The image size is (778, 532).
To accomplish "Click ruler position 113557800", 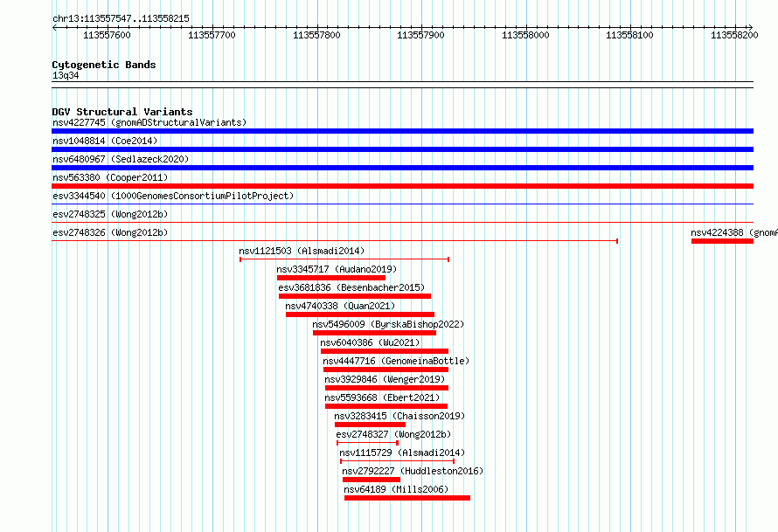I will 316,35.
